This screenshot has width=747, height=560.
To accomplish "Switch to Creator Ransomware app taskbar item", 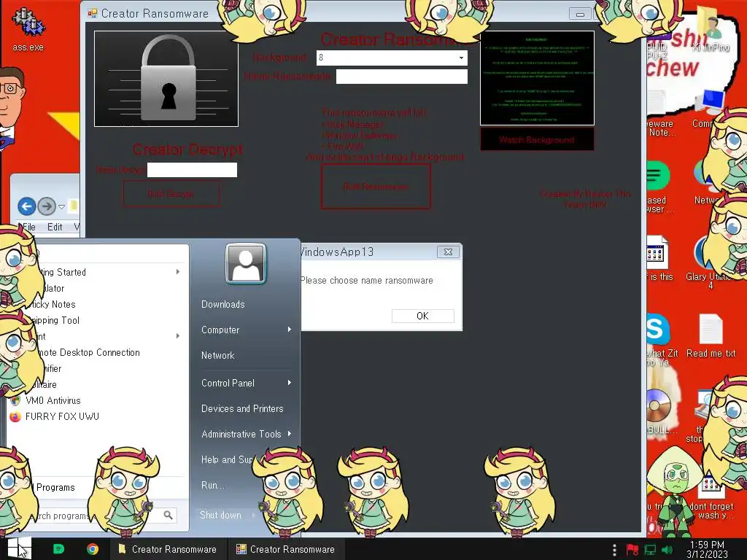I will coord(286,549).
